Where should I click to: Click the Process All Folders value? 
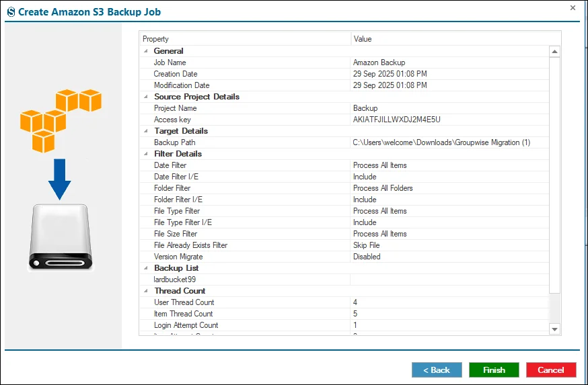(383, 188)
